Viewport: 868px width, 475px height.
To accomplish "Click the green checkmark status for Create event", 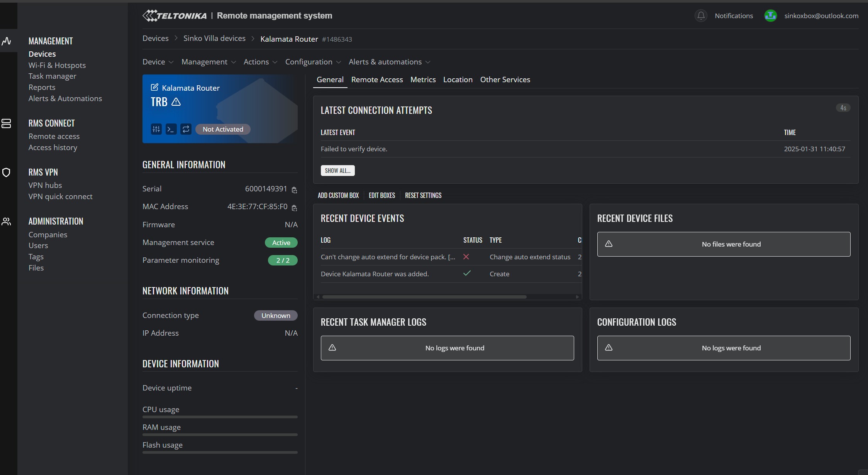I will [x=467, y=273].
